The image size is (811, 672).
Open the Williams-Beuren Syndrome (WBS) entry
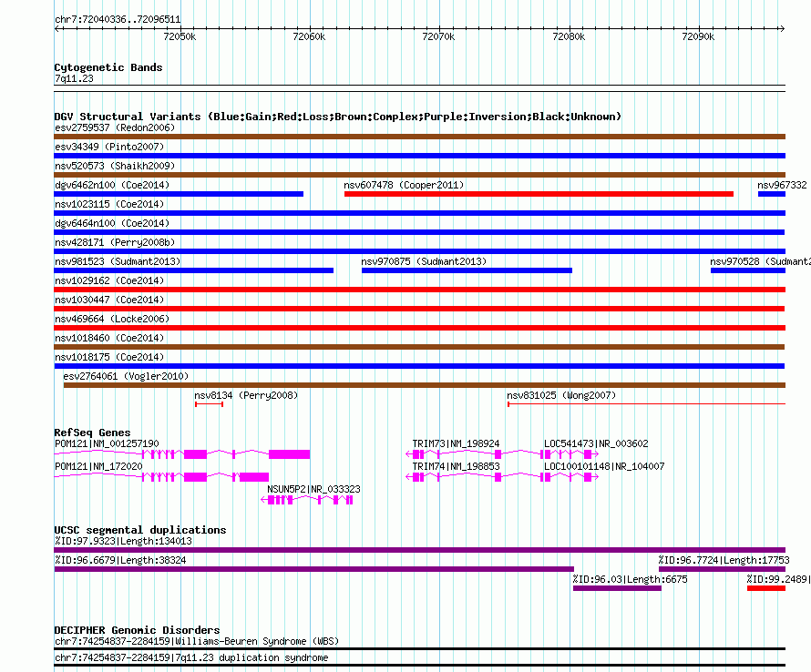[197, 642]
